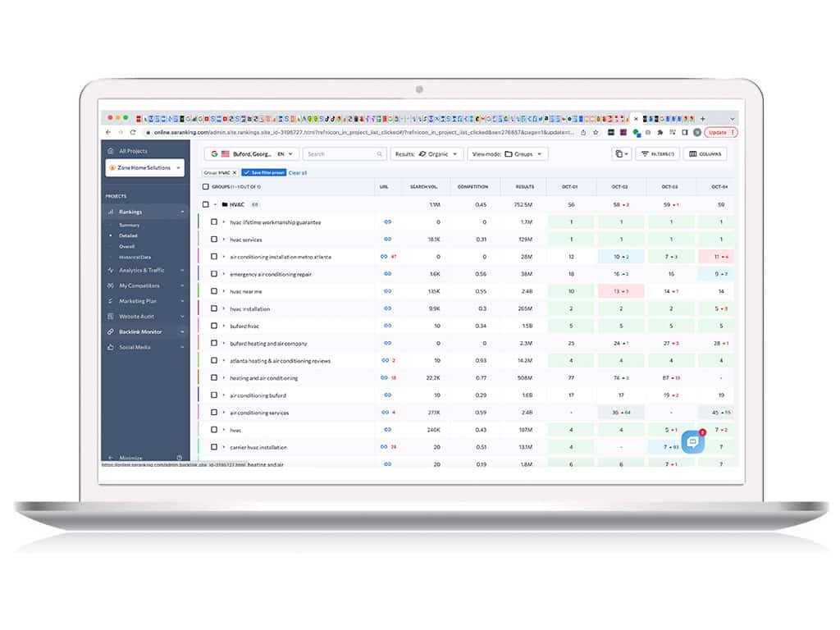Screen dimensions: 840x630
Task: Go to All Projects in the sidebar
Action: (x=133, y=151)
